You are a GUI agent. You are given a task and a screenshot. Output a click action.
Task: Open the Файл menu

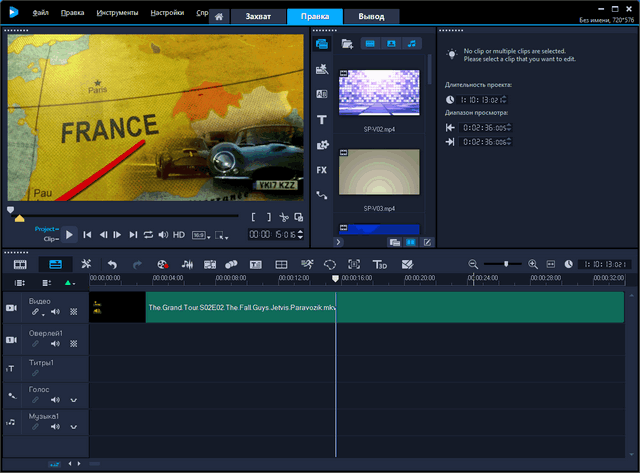click(40, 13)
